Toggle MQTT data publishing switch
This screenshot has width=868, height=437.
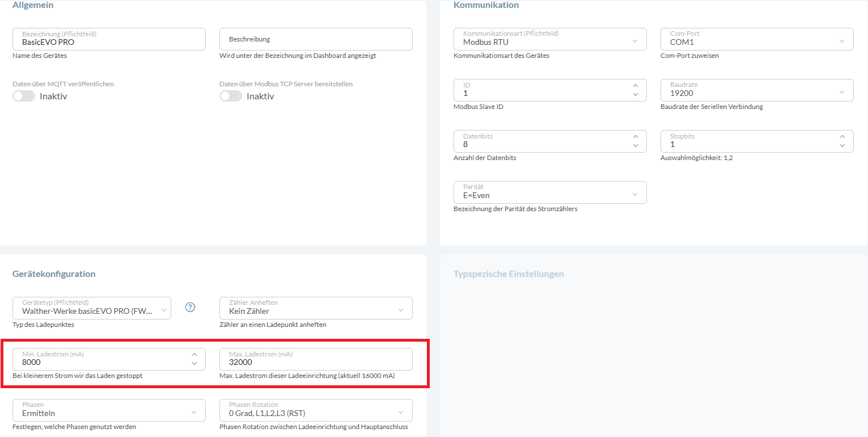tap(24, 96)
